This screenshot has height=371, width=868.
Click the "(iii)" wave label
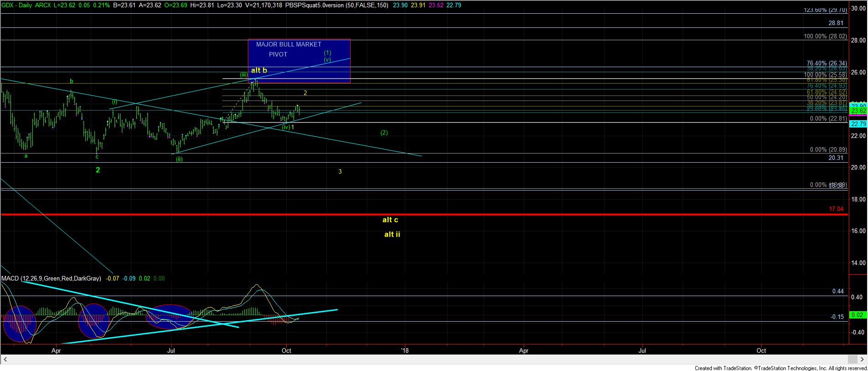pos(244,74)
